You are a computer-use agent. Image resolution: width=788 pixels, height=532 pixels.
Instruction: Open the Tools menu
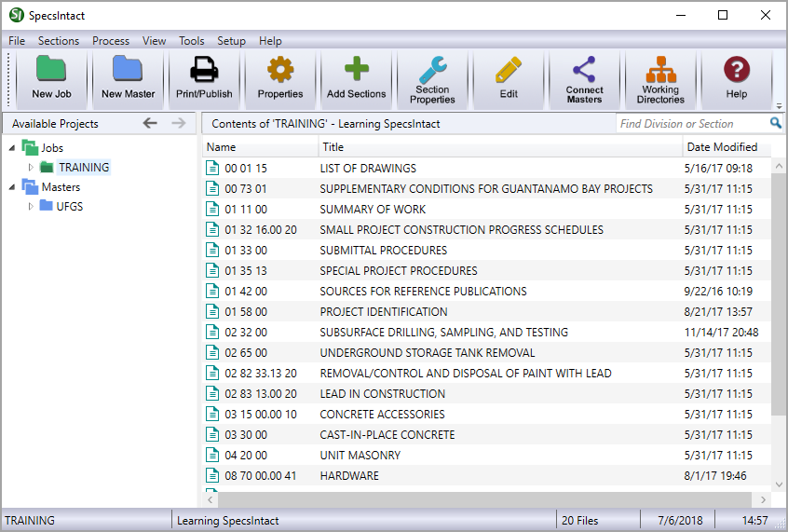[192, 41]
